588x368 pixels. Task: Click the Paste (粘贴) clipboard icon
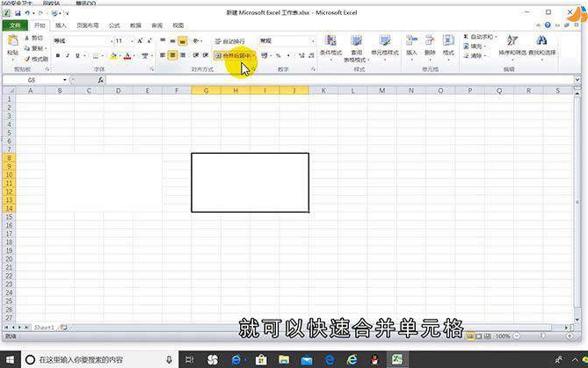click(13, 40)
